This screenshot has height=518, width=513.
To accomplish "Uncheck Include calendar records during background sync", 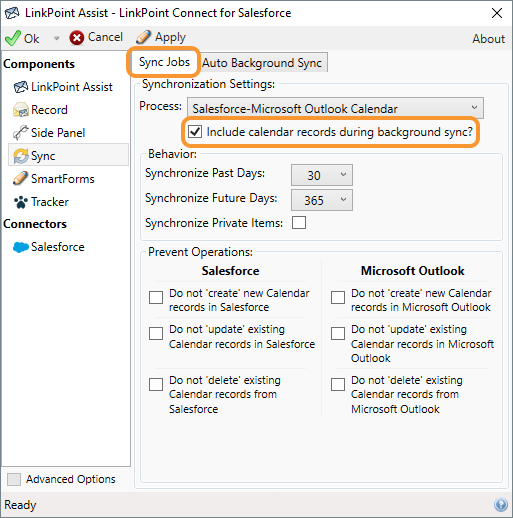I will (x=195, y=132).
